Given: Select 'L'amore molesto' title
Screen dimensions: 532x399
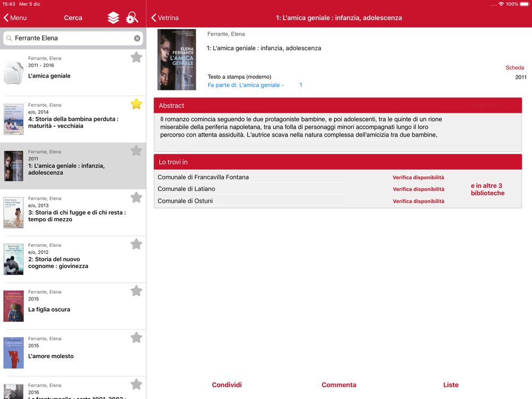Looking at the screenshot, I should click(51, 356).
